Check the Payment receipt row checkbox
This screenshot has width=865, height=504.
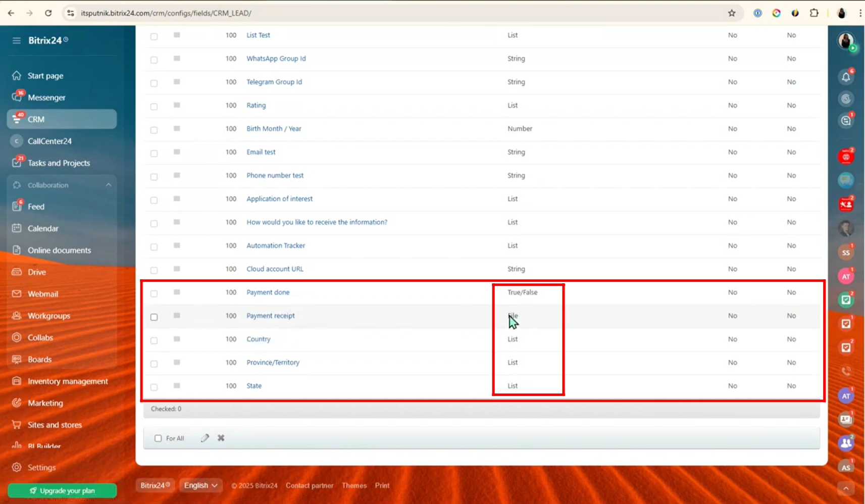click(154, 317)
